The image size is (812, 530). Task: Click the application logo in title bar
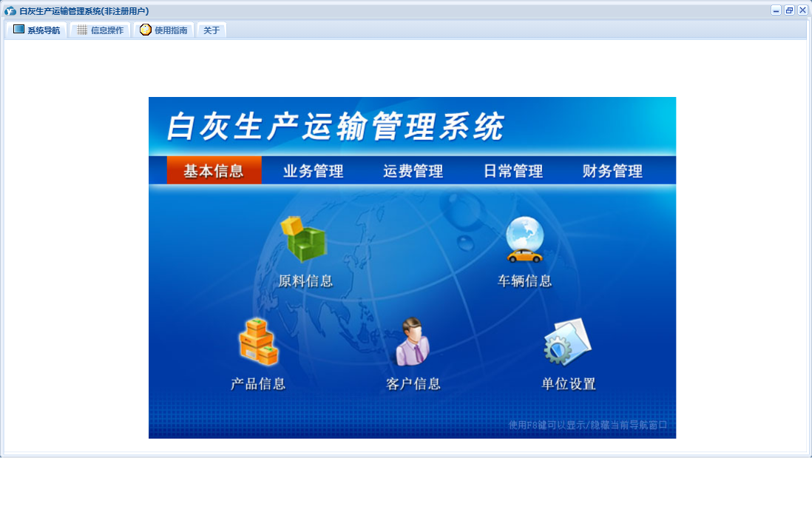10,11
